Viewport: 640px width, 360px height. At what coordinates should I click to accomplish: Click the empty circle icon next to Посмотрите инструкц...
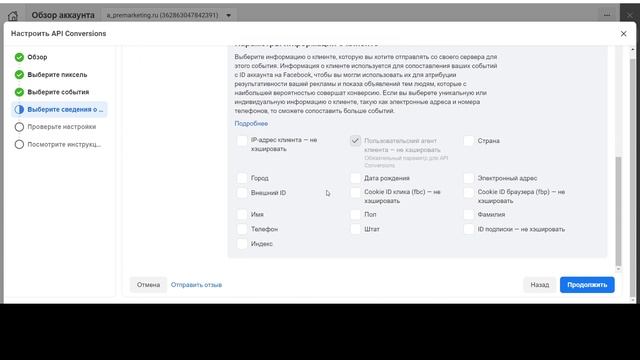point(19,144)
